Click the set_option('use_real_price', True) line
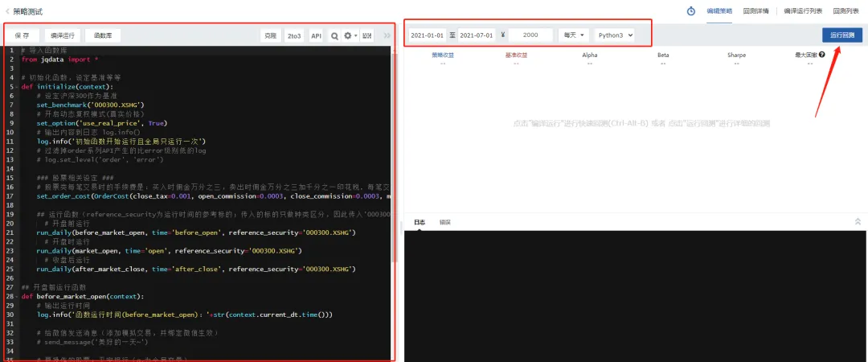Screen dimensions: 868x362 [x=102, y=123]
